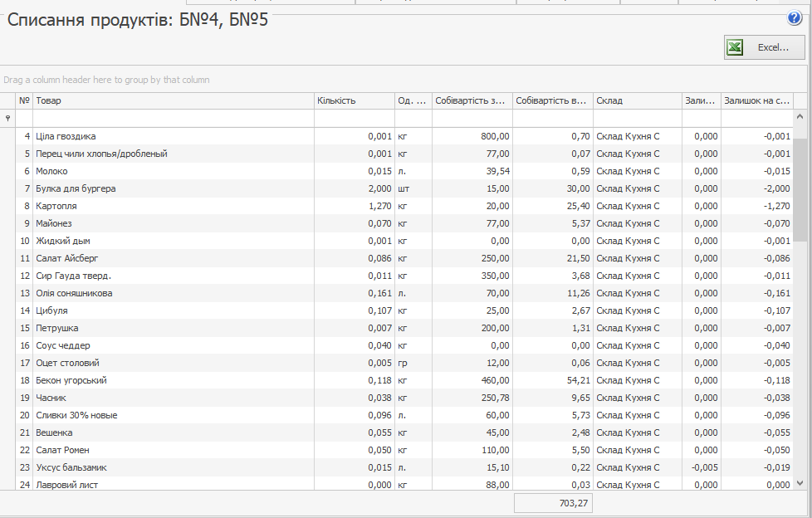Export the table with the Excel button
This screenshot has width=812, height=518.
pos(764,48)
